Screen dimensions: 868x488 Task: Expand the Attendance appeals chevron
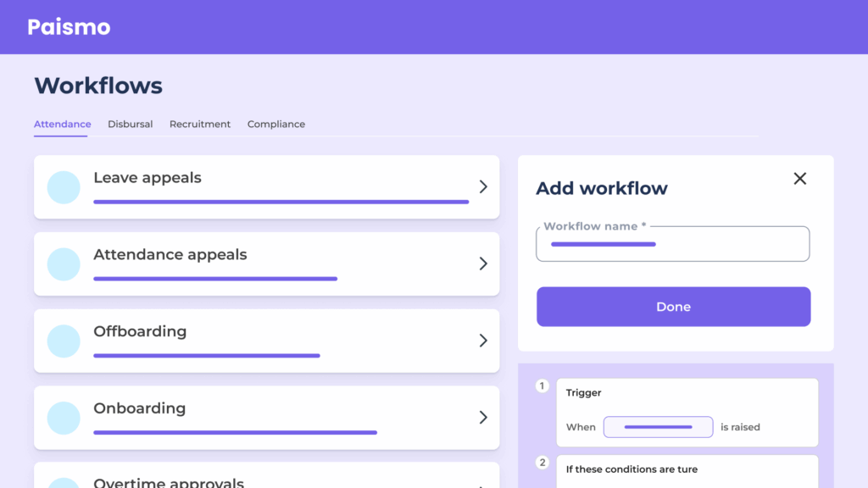(483, 264)
